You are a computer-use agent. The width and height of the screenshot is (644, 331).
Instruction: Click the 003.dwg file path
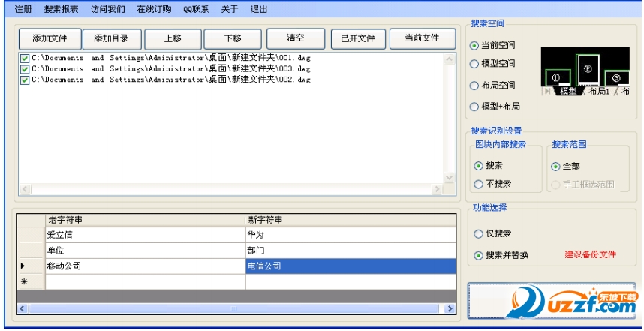pos(171,69)
